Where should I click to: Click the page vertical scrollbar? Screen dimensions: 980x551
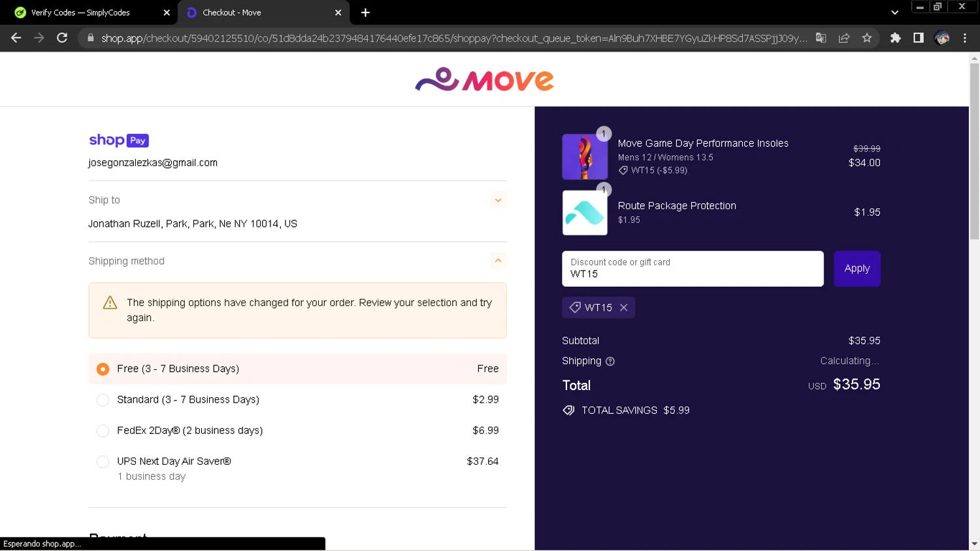tap(974, 152)
